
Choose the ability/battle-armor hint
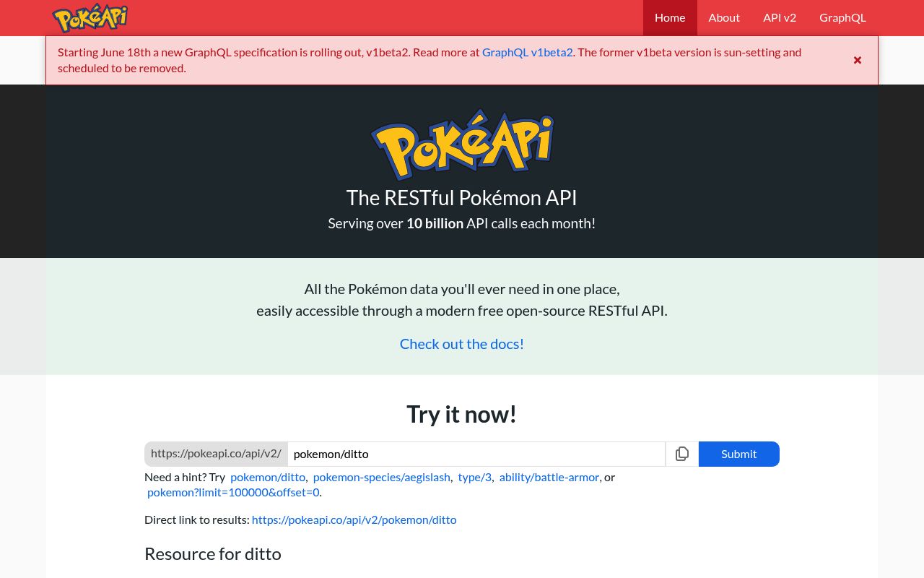(549, 477)
